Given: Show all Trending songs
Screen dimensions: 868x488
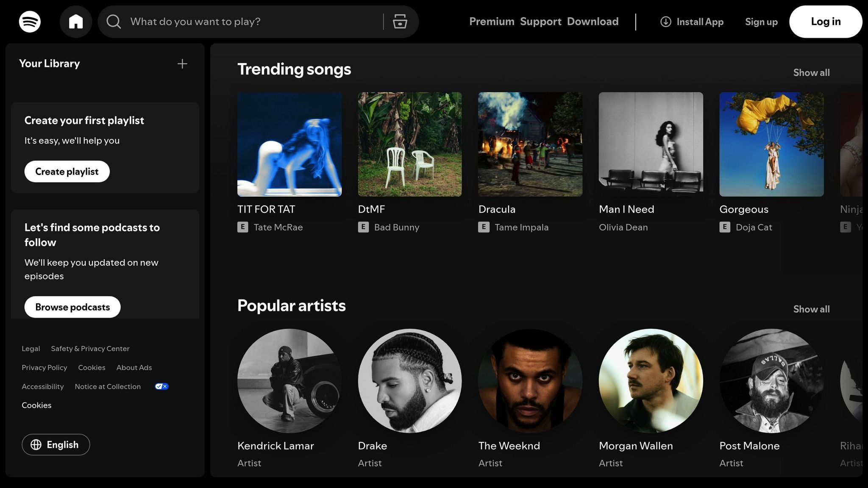Looking at the screenshot, I should pyautogui.click(x=811, y=72).
